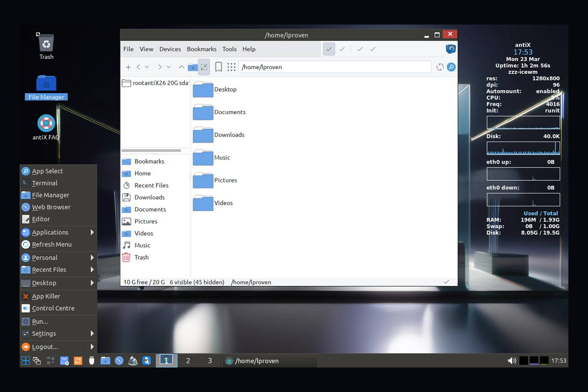This screenshot has height=392, width=588.
Task: Select the rootantiX26 20G sda device
Action: pos(155,83)
